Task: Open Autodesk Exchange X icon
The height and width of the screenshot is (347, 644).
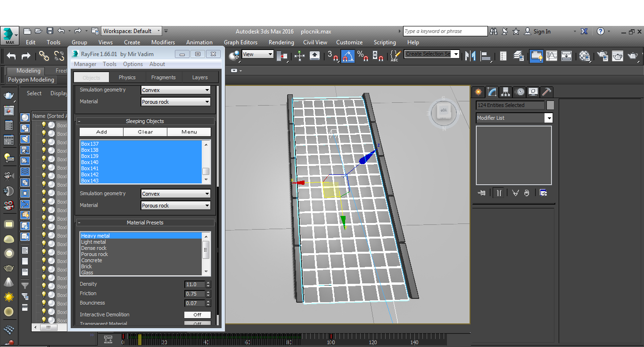Action: click(x=584, y=31)
